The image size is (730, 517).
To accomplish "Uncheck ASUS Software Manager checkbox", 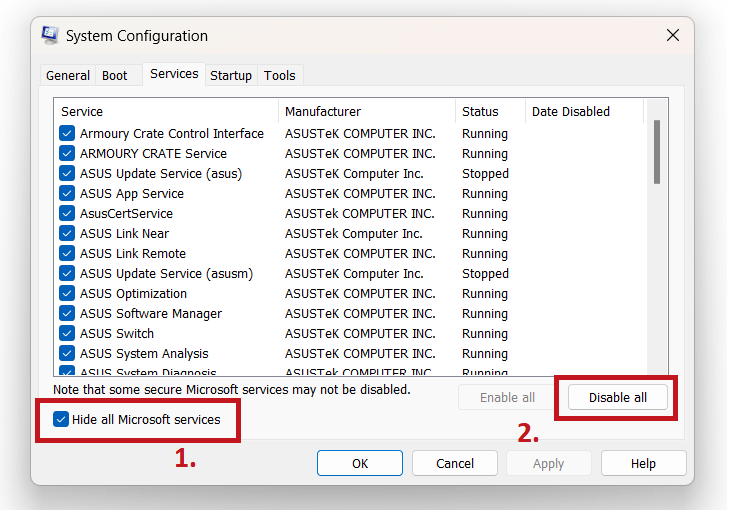I will [x=67, y=314].
